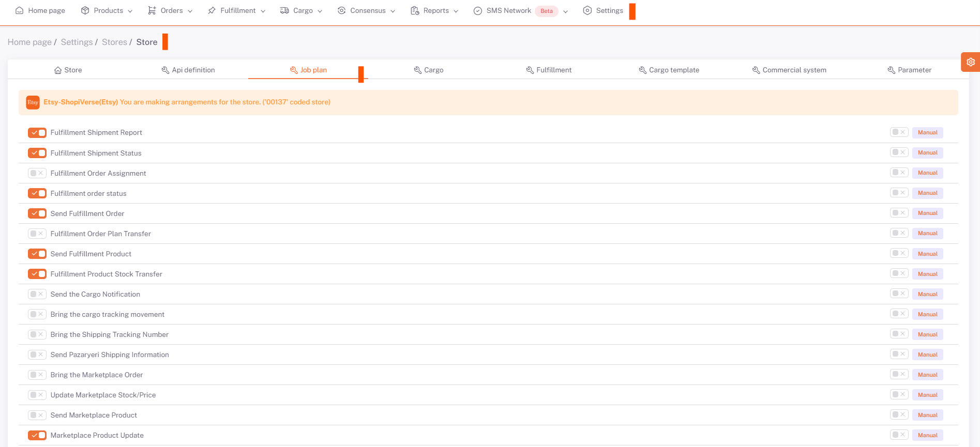Click the 'Etsy-ShopiVerse(Etsy)' store name text
This screenshot has height=447, width=980.
pos(81,102)
